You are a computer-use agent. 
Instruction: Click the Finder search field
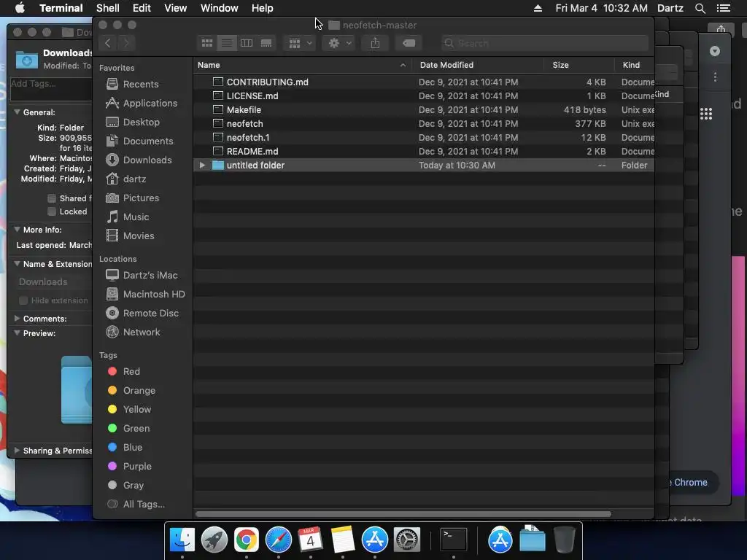(544, 43)
